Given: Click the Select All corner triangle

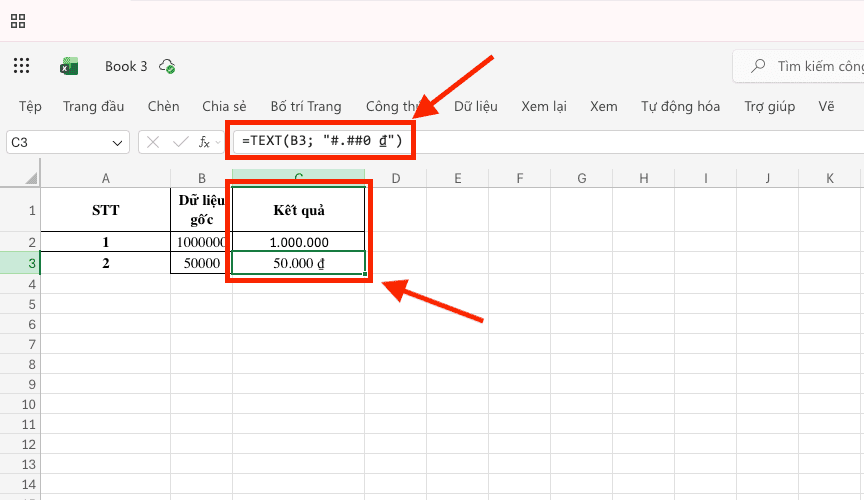Looking at the screenshot, I should click(x=31, y=178).
